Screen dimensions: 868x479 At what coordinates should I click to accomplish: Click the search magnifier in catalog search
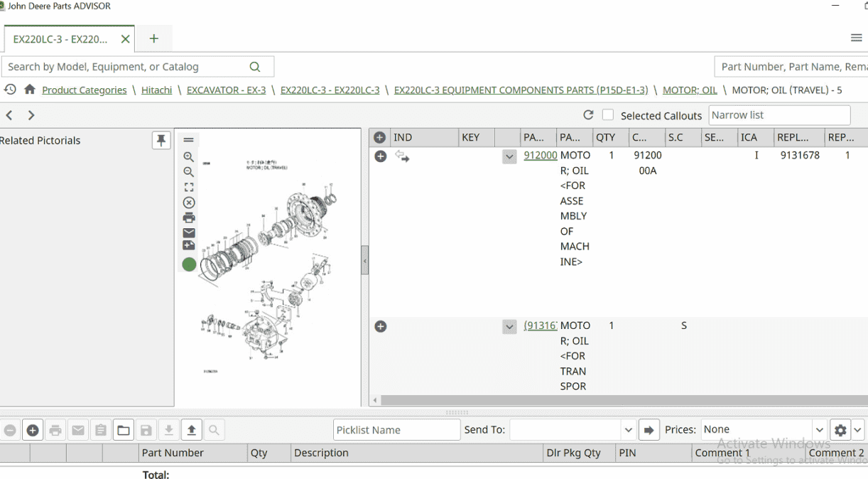coord(255,67)
